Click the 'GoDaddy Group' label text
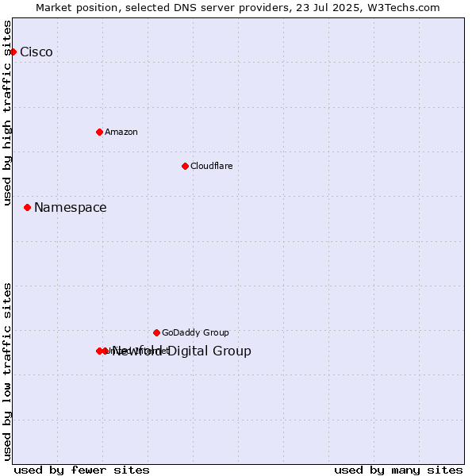 [x=195, y=332]
